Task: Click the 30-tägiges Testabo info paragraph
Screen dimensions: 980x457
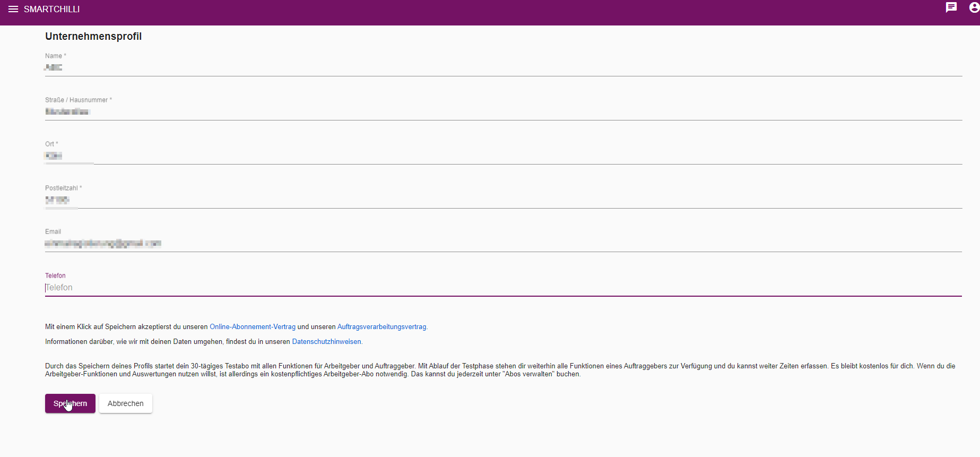Action: point(500,370)
